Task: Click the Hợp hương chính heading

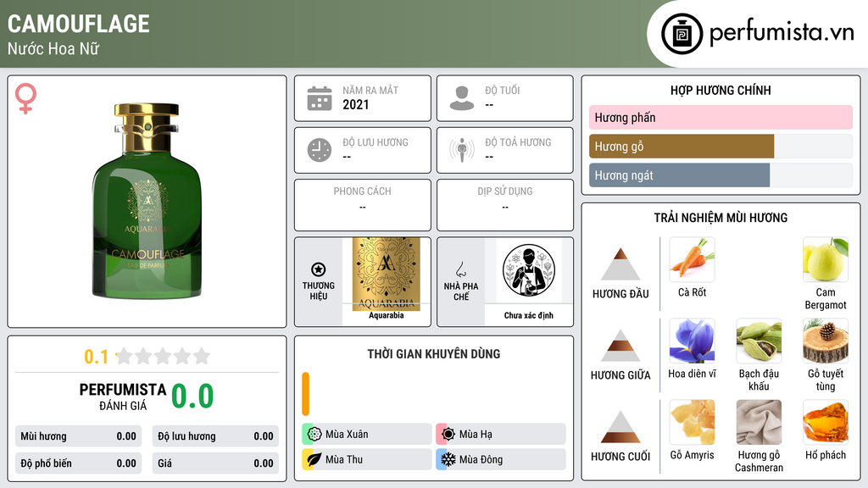Action: [x=721, y=90]
